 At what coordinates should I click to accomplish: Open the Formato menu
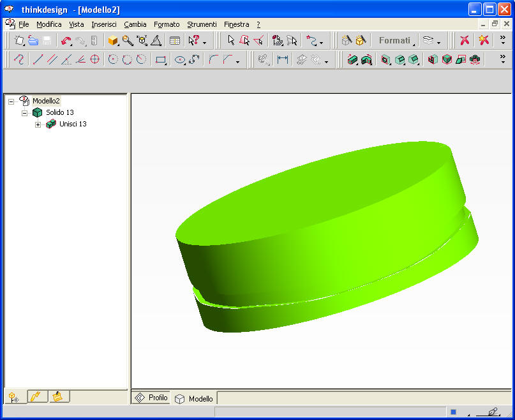tap(167, 24)
